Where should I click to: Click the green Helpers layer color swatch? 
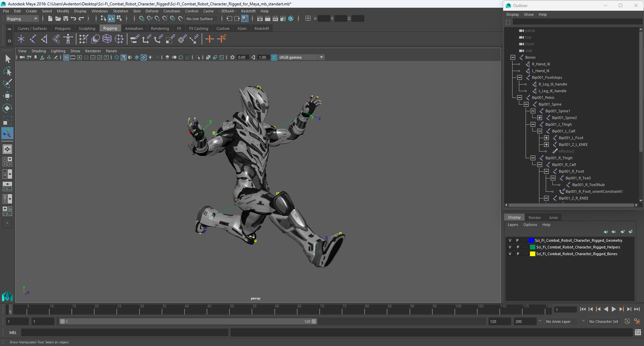click(532, 247)
